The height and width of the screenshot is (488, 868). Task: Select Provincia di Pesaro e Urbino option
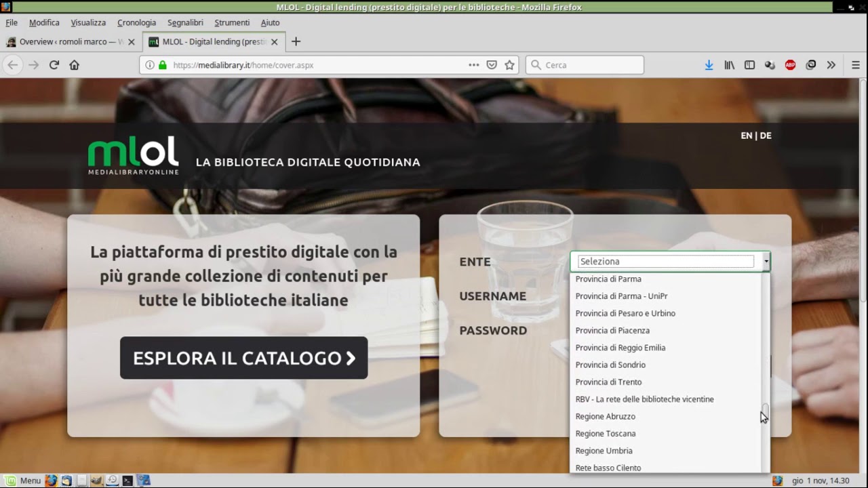coord(666,313)
